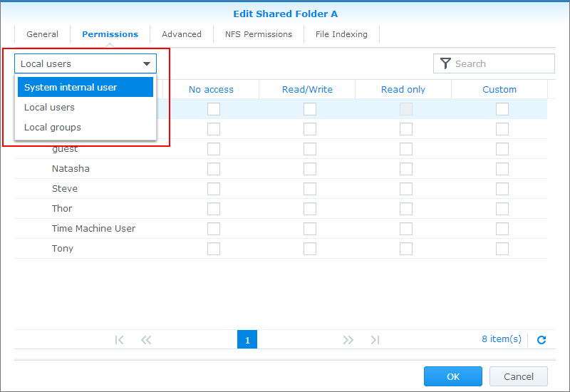Enable Custom for Natasha

click(502, 169)
